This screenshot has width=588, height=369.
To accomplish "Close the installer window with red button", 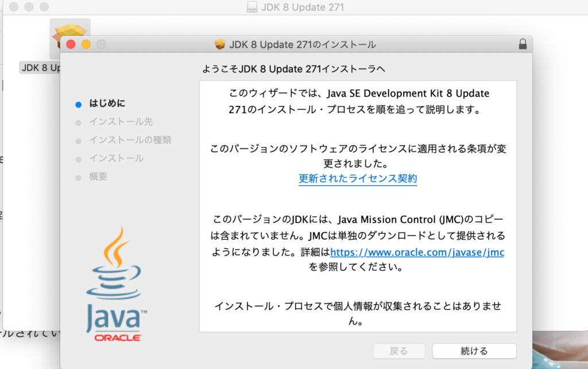I will pos(71,44).
